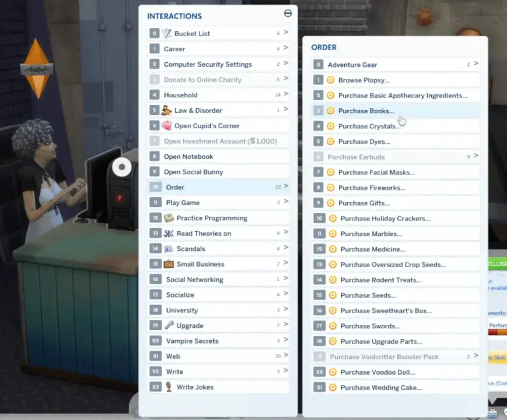The width and height of the screenshot is (507, 420).
Task: Click 'Purchase Oversized Crop Seeds...' text
Action: [393, 264]
